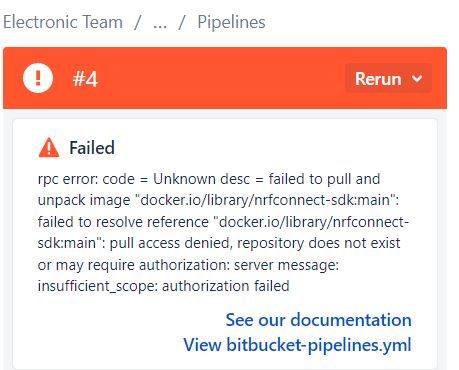Click the white exclamation failed-status icon

coord(38,78)
